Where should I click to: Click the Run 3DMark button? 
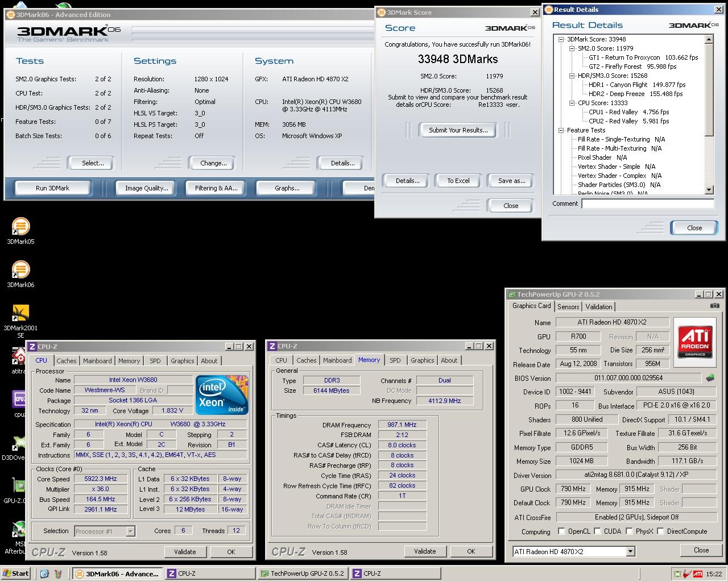[52, 188]
